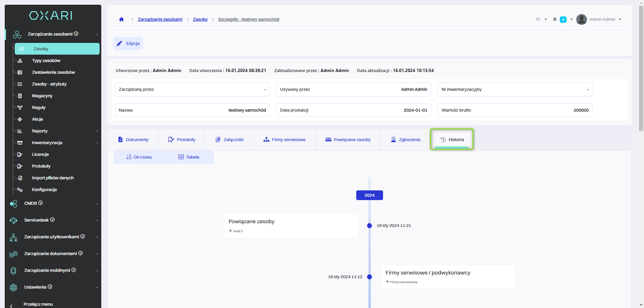
Task: Click the Ustawienia settings icon
Action: click(x=13, y=287)
